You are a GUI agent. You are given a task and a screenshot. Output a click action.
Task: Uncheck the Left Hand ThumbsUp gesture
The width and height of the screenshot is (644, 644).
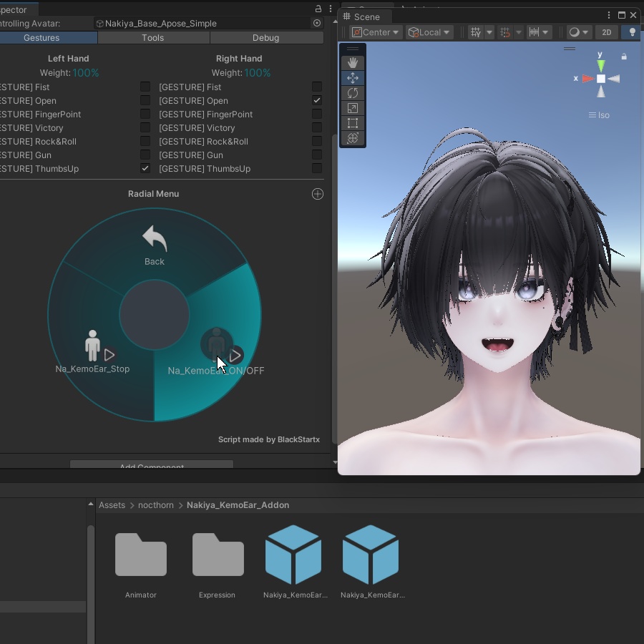click(145, 168)
